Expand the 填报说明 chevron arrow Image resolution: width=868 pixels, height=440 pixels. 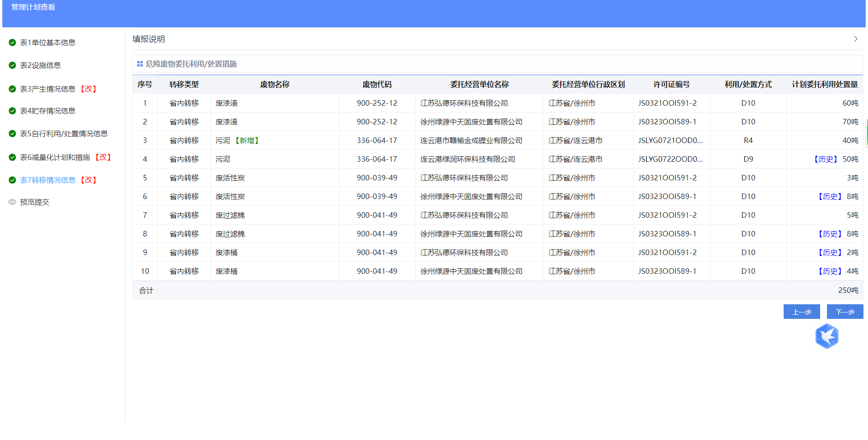856,39
